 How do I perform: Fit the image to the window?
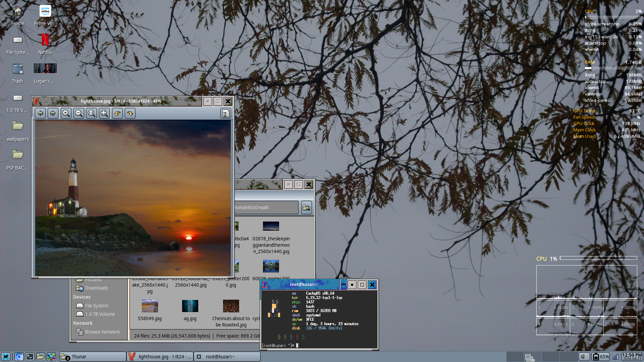(104, 113)
